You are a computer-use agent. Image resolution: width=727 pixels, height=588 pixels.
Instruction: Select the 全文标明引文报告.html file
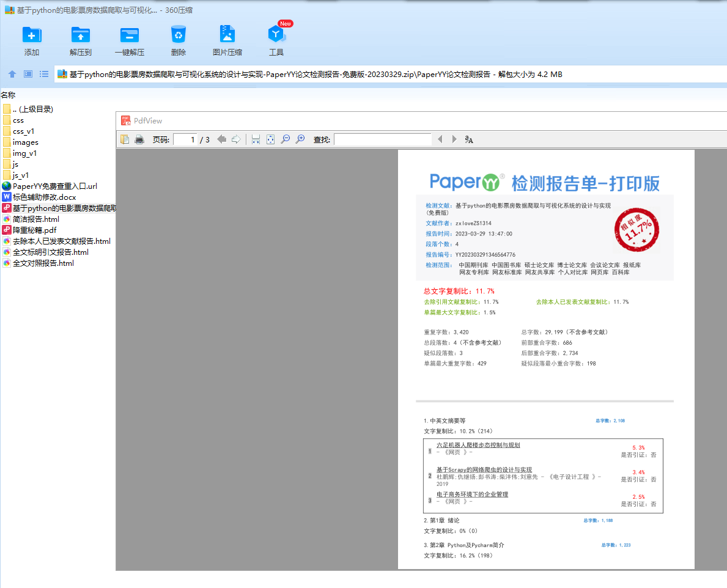coord(45,252)
